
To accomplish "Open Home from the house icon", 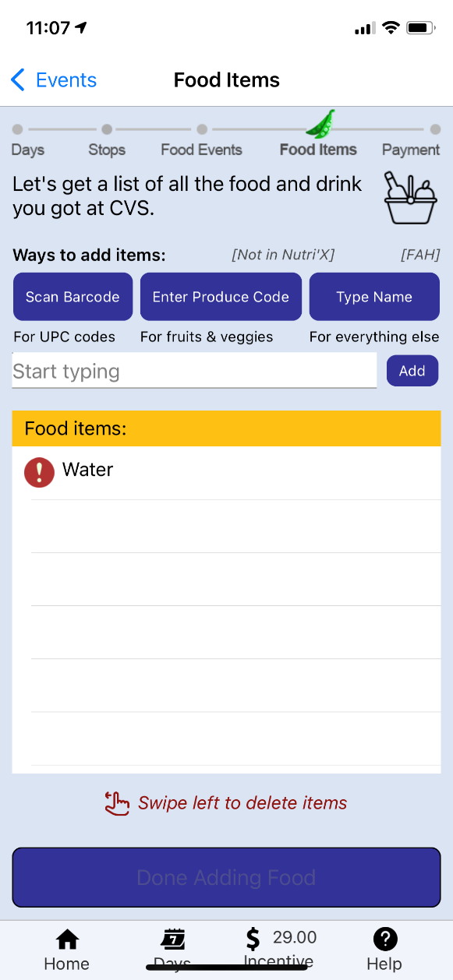I will [x=67, y=939].
